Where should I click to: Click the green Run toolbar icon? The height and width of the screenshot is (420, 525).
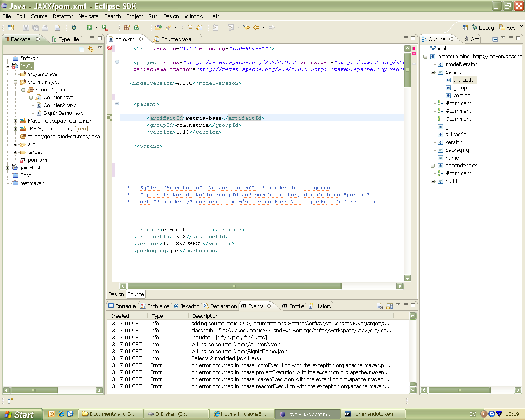pos(89,27)
